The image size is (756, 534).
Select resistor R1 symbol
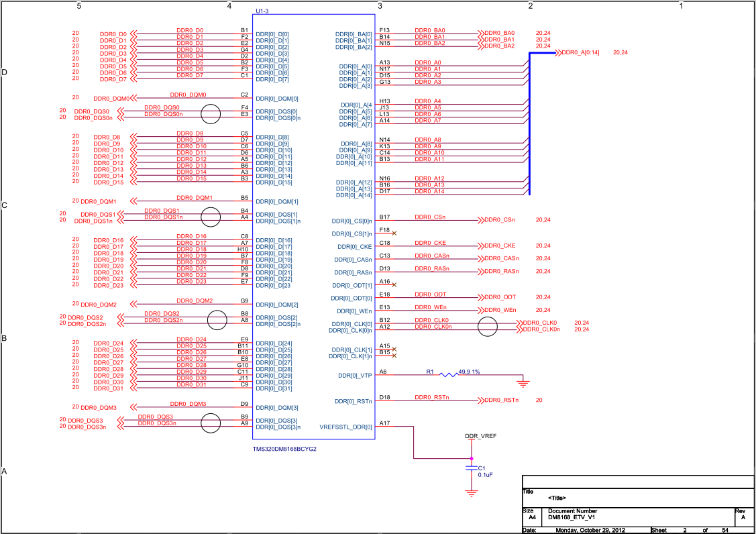(449, 375)
